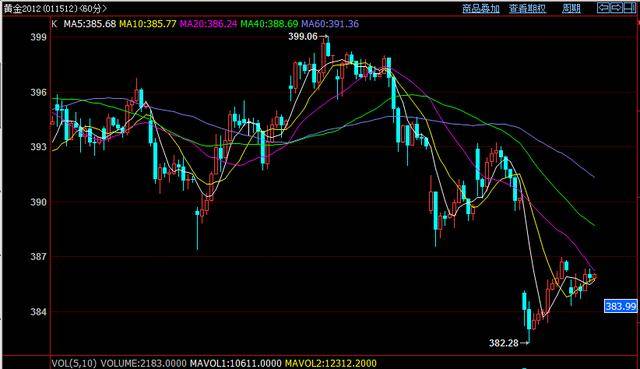This screenshot has width=640, height=369.
Task: Click the MA60:391.36 purple indicator label
Action: coord(330,24)
